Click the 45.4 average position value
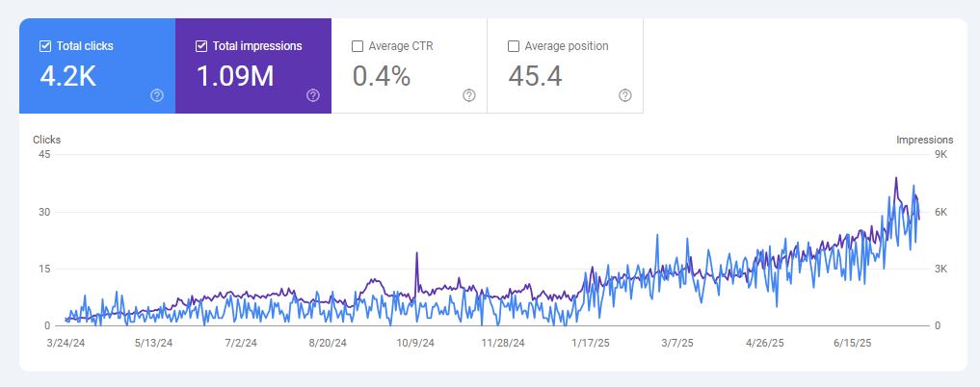This screenshot has height=387, width=980. pyautogui.click(x=535, y=77)
